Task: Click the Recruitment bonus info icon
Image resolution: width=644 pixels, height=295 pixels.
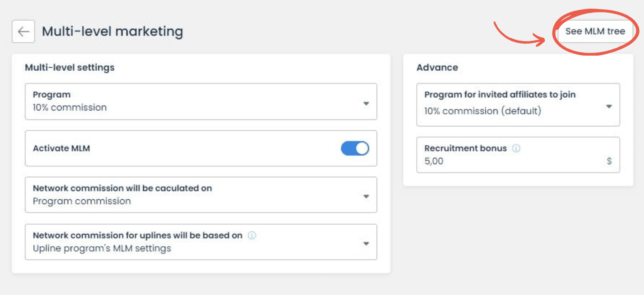Action: click(x=516, y=148)
